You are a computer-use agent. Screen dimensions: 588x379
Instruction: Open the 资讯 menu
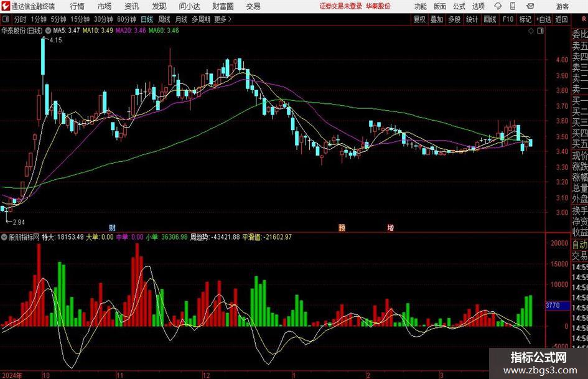132,6
